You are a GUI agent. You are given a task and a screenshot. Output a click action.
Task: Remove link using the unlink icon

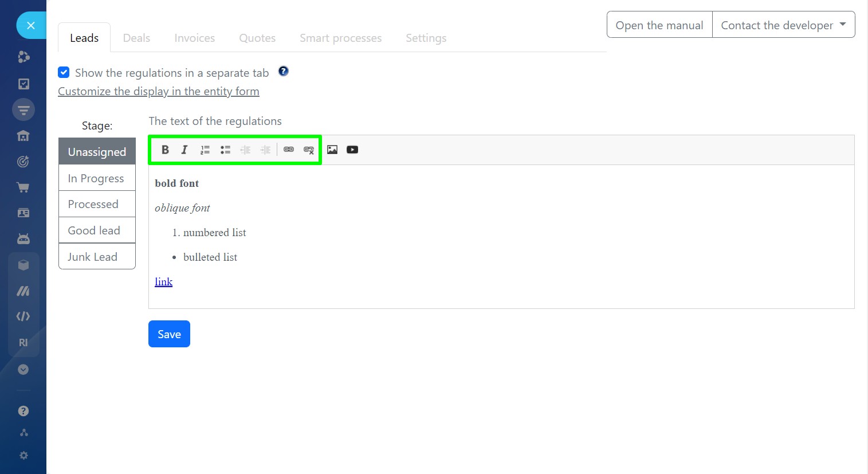(309, 150)
